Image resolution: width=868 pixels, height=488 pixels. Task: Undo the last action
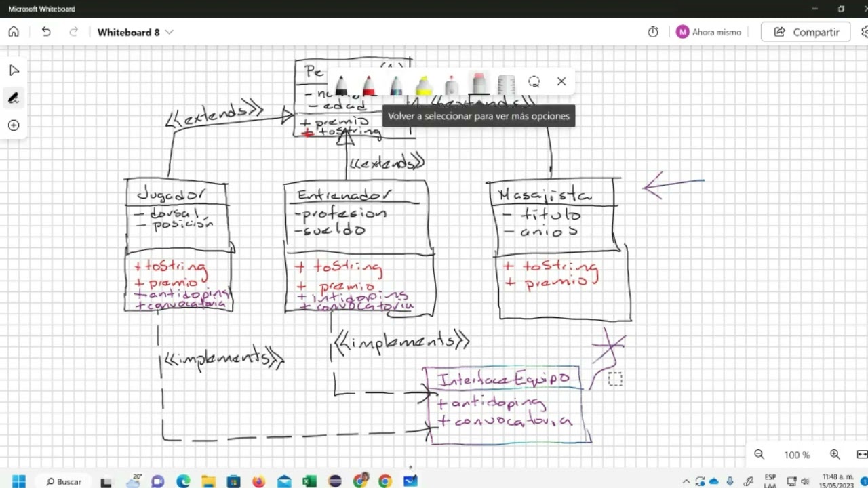[46, 32]
